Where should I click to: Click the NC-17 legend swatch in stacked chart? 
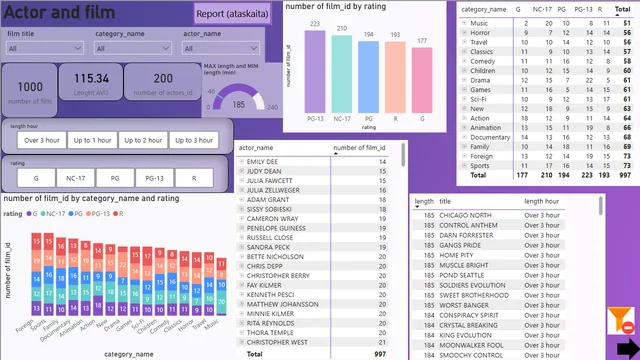pyautogui.click(x=43, y=213)
